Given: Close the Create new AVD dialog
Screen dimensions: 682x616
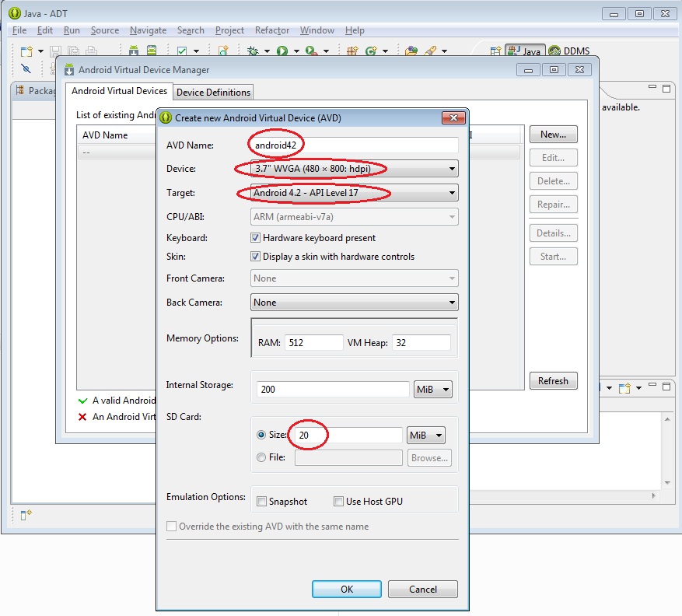Looking at the screenshot, I should 453,117.
